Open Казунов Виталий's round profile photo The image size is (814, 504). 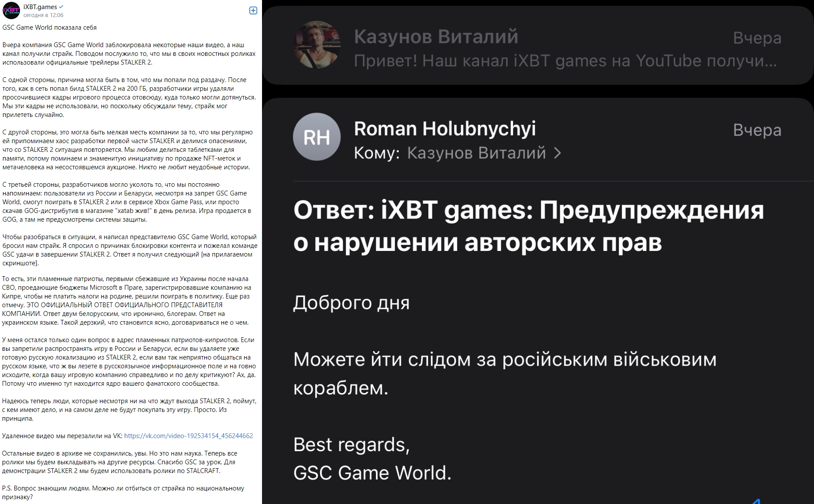[317, 45]
